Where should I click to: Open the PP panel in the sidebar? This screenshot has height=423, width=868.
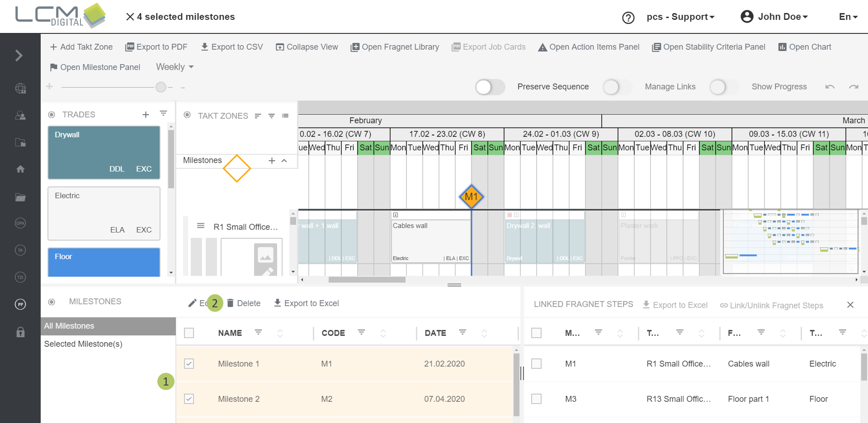(20, 304)
